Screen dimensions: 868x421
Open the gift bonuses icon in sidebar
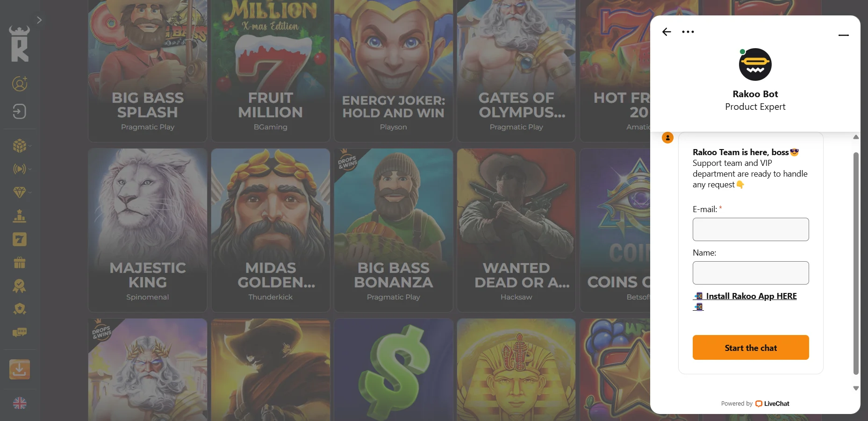19,263
